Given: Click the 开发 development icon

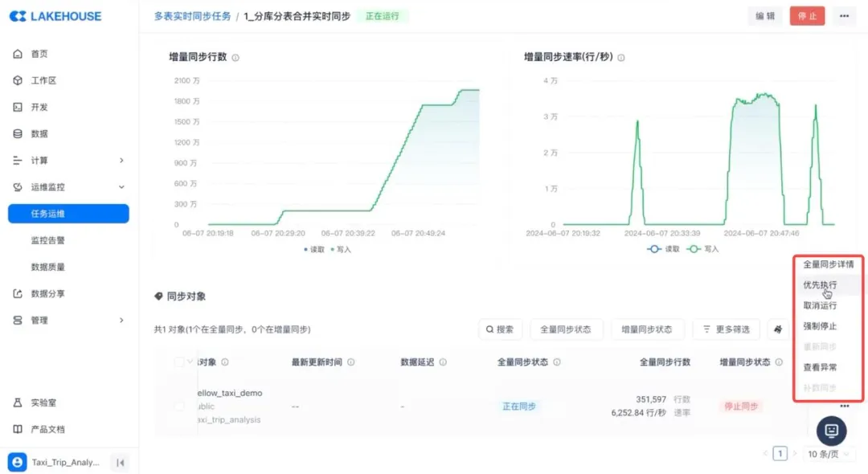Looking at the screenshot, I should (18, 107).
